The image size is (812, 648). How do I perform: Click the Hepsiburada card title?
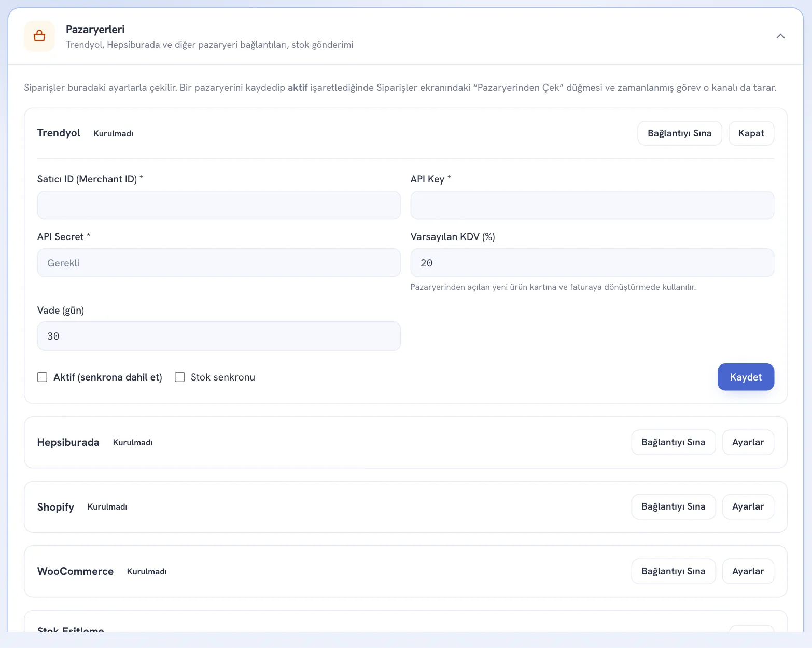[x=68, y=442]
